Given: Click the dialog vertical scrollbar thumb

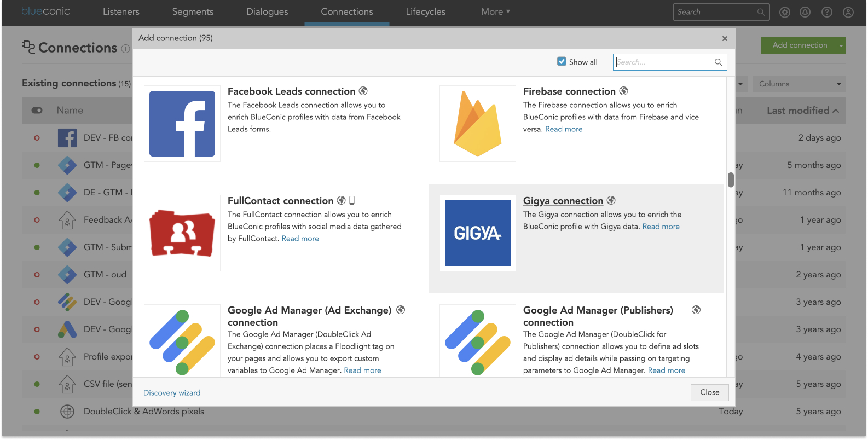Looking at the screenshot, I should coord(731,180).
